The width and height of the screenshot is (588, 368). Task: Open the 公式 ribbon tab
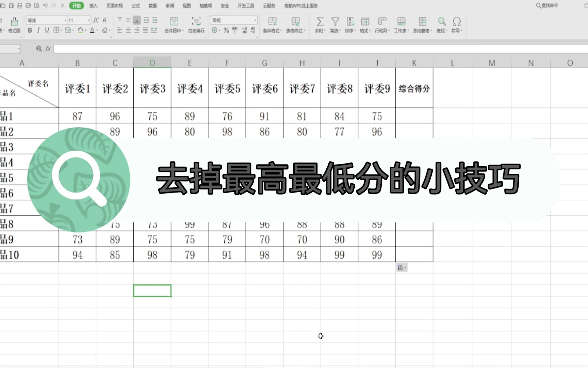click(135, 5)
